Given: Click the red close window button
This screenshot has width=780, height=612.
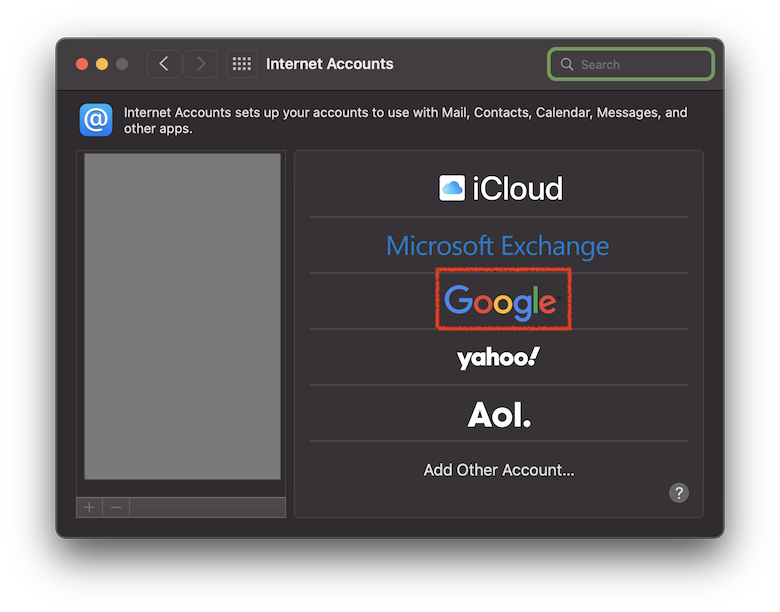Looking at the screenshot, I should pyautogui.click(x=82, y=64).
